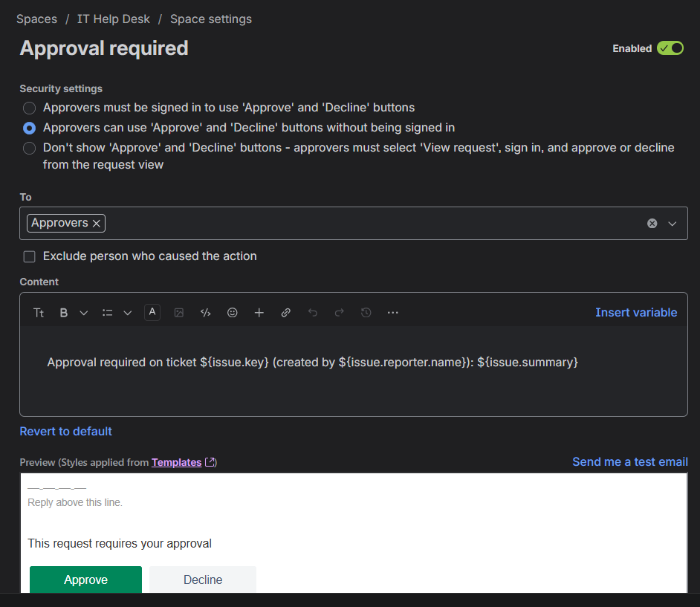This screenshot has width=700, height=607.
Task: Open the more formatting options menu
Action: [x=392, y=312]
